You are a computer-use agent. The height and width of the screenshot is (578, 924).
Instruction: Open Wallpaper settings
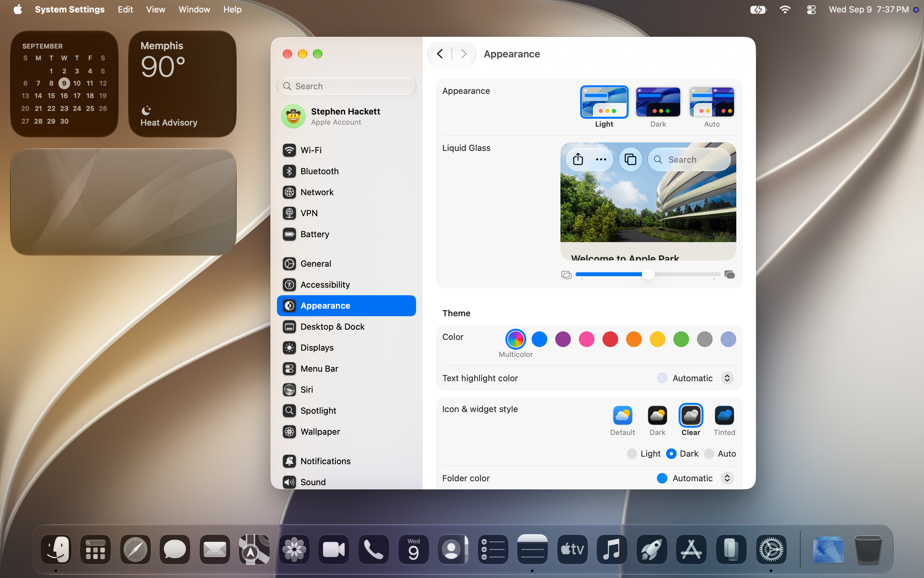(346, 432)
